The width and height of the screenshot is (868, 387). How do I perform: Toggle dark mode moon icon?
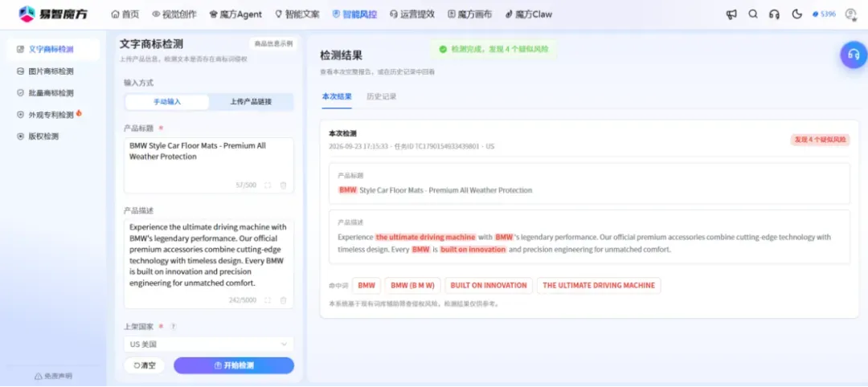pos(796,14)
